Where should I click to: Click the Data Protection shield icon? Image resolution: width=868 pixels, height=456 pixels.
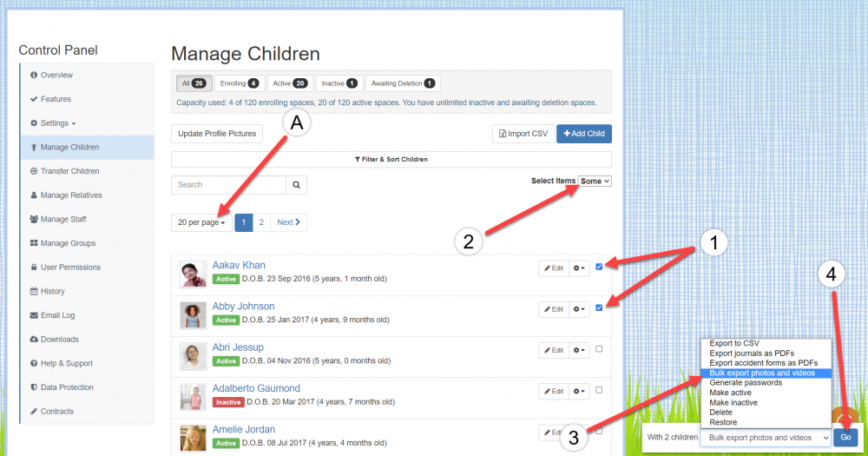(x=34, y=387)
